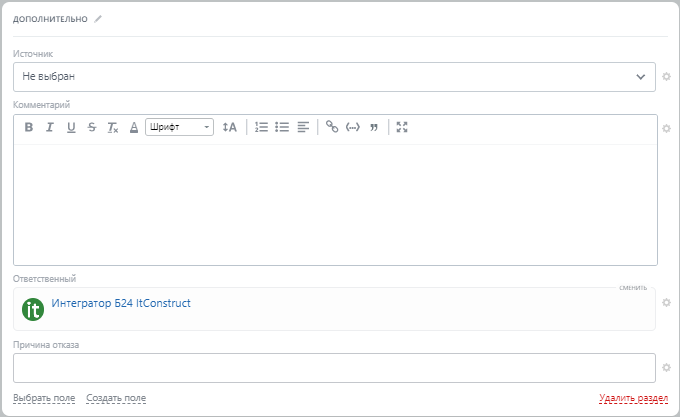Insert a quote block
The image size is (680, 417).
click(374, 127)
